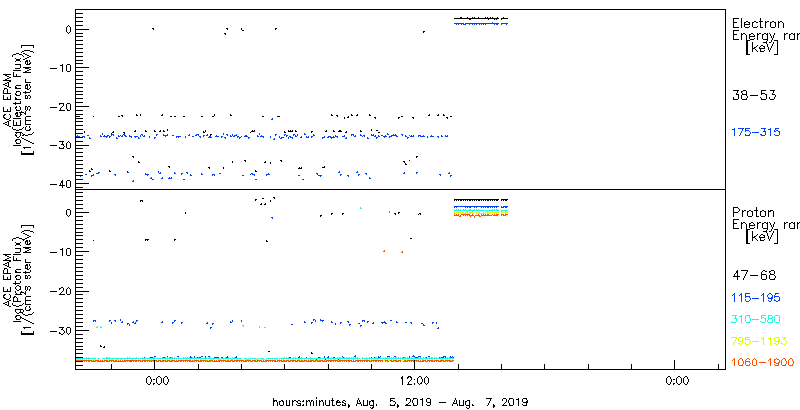
Task: Click the cyan 310-580 proton legend label
Action: (756, 320)
